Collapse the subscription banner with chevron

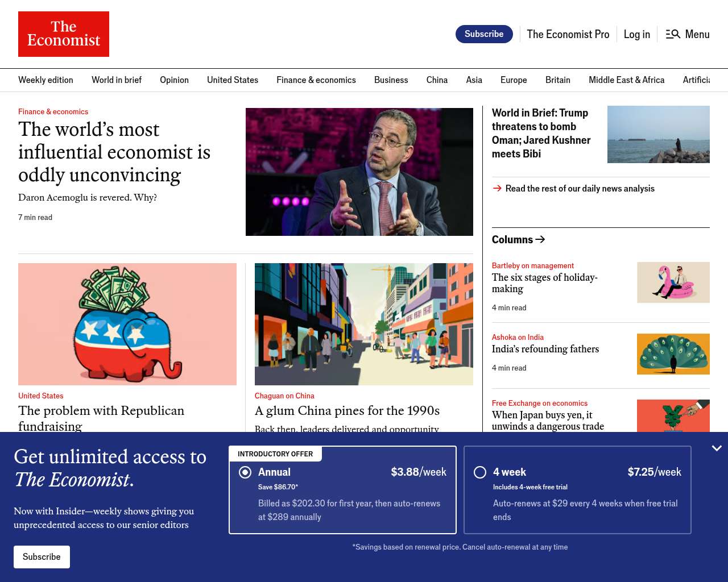717,448
